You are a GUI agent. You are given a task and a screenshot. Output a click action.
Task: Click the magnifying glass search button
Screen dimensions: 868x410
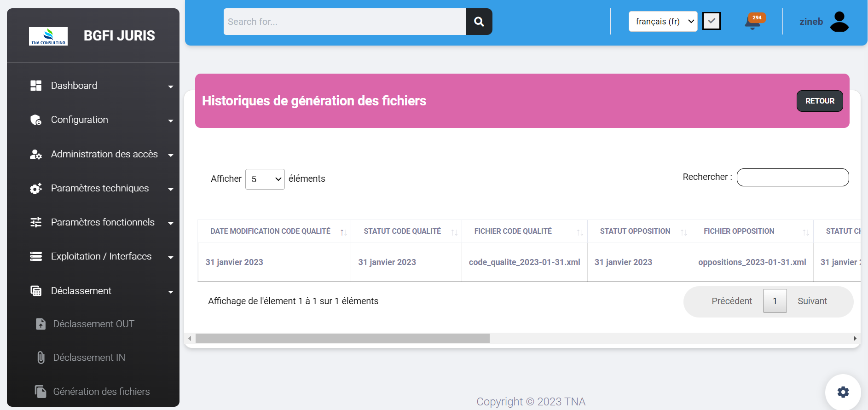click(x=479, y=22)
